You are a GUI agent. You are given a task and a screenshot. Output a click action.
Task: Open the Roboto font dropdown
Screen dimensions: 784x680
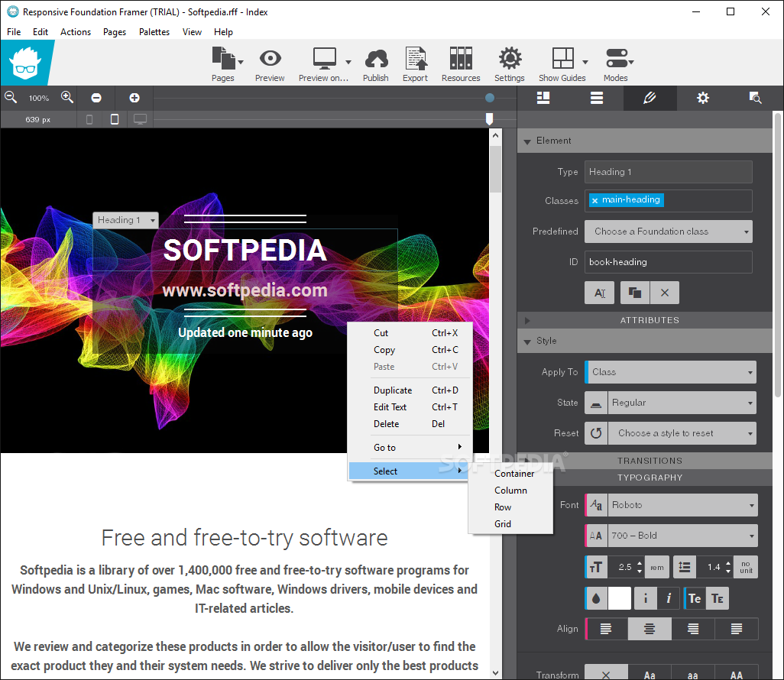[x=682, y=505]
